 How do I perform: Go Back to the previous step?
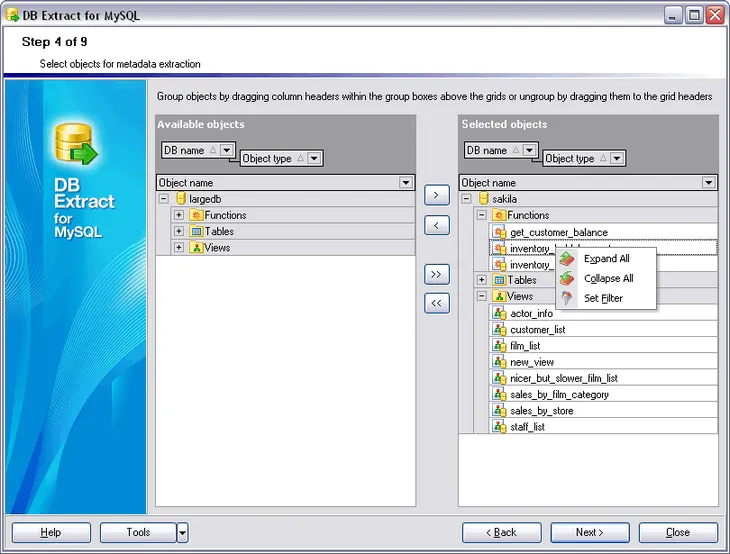(x=501, y=533)
